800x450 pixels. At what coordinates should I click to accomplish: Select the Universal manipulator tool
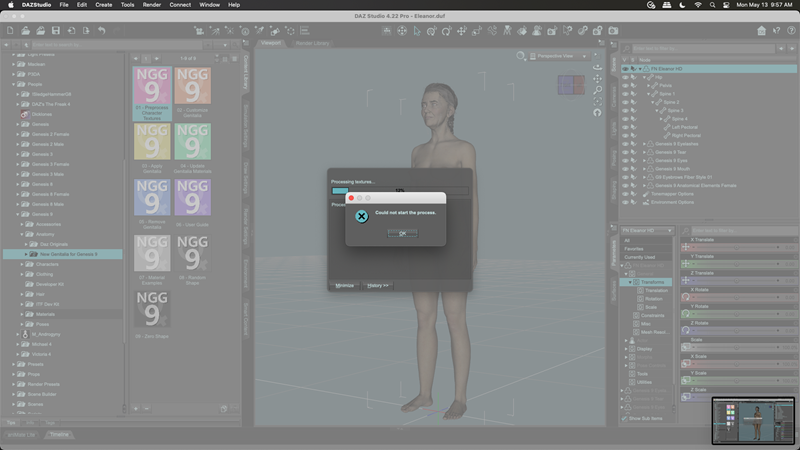pyautogui.click(x=432, y=31)
